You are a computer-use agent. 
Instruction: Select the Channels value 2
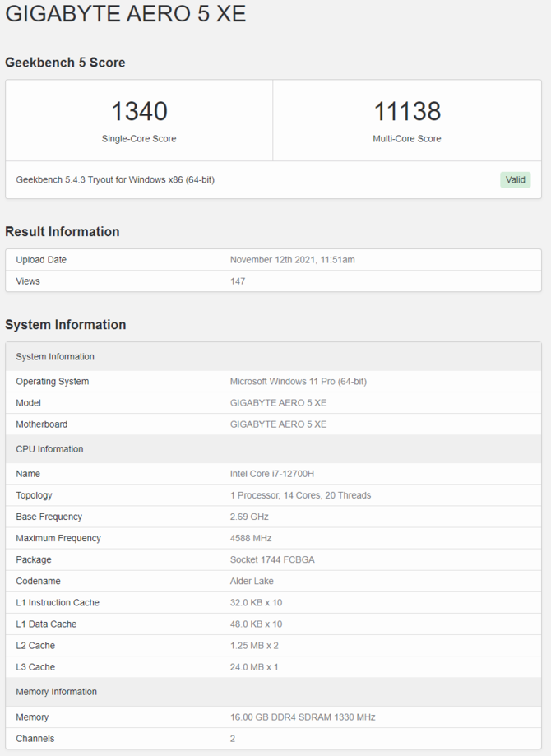coord(233,739)
